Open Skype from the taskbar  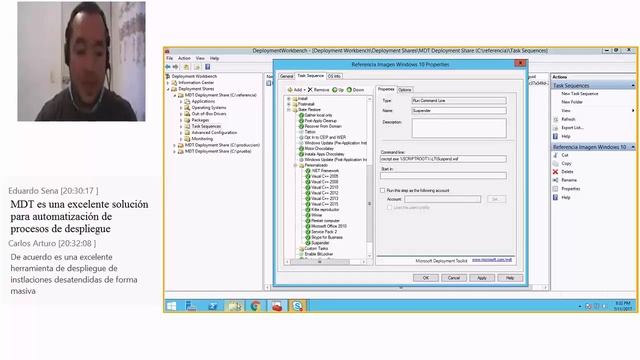[298, 306]
